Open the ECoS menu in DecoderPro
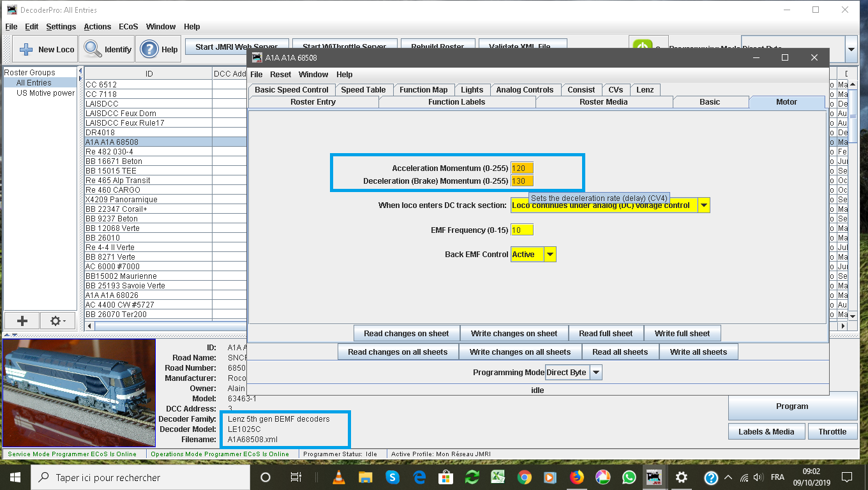The image size is (868, 490). [128, 27]
